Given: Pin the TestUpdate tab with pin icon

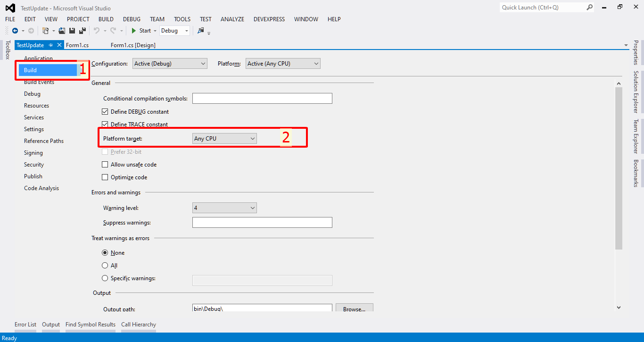Looking at the screenshot, I should point(51,45).
